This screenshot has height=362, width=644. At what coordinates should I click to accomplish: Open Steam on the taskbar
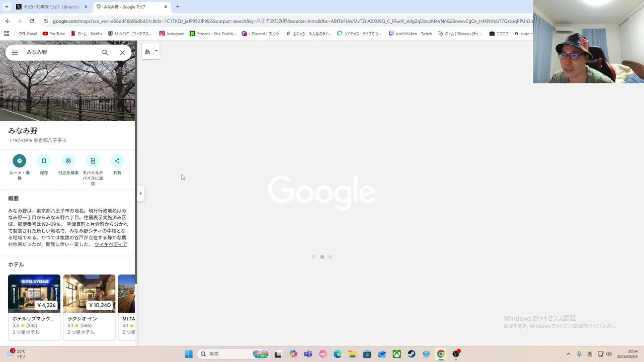point(412,354)
